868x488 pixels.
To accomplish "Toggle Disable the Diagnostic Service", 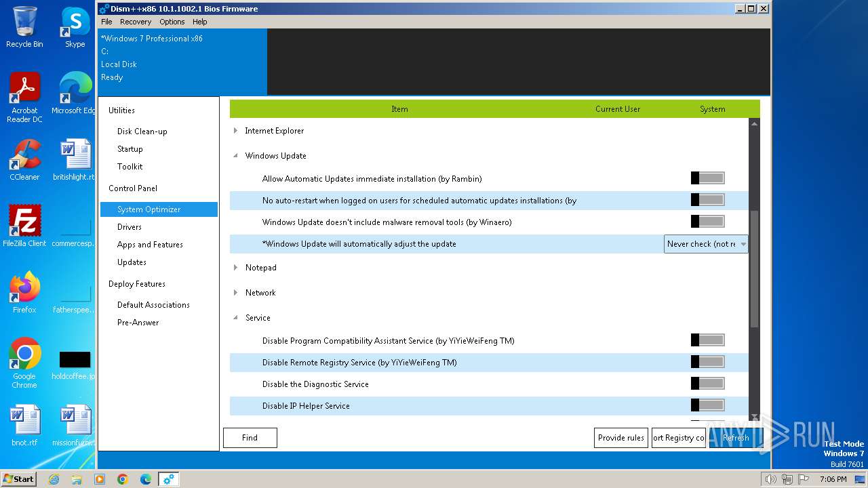I will pos(708,384).
